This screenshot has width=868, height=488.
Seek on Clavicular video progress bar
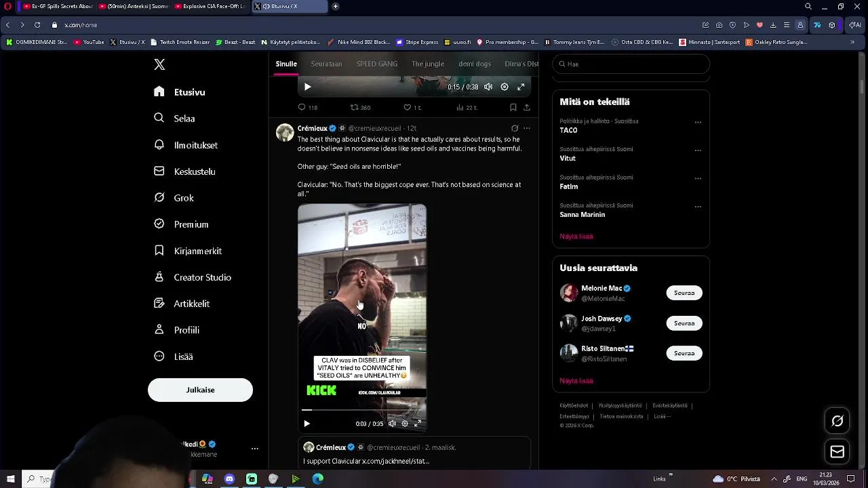(362, 410)
